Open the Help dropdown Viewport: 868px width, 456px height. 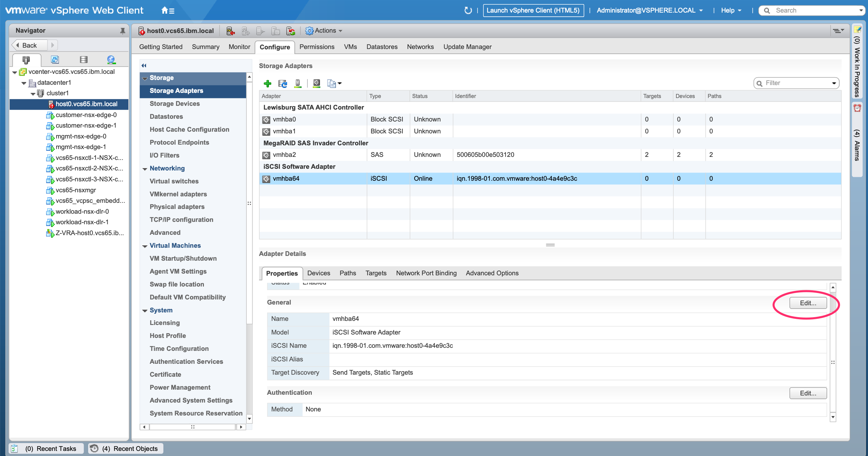[731, 11]
